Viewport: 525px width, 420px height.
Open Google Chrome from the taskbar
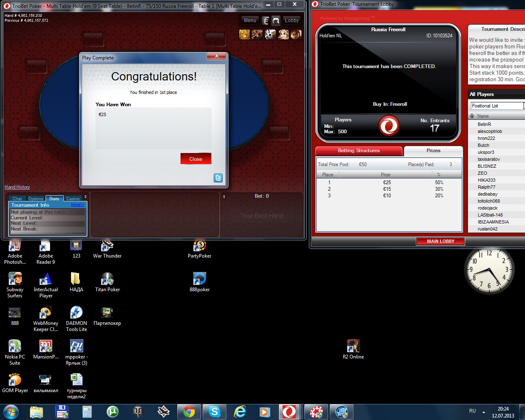pyautogui.click(x=189, y=411)
